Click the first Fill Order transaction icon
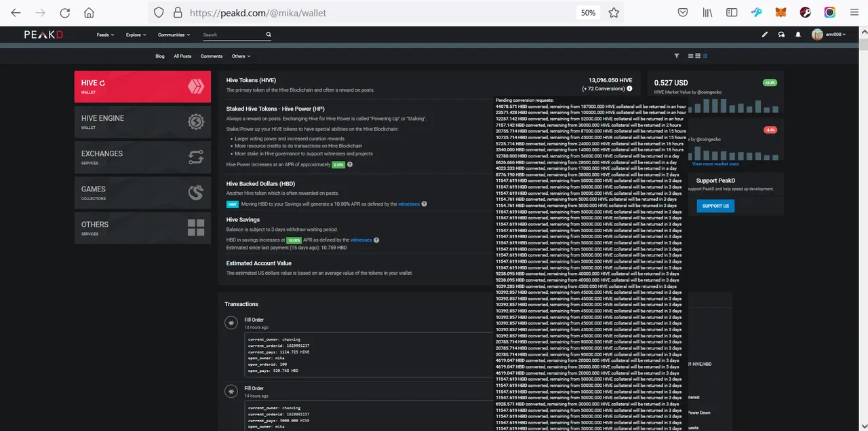Screen dimensions: 868x431 (x=231, y=324)
